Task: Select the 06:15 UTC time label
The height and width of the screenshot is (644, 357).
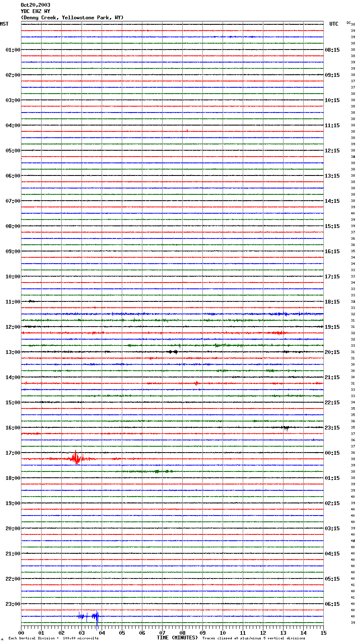Action: tap(332, 604)
